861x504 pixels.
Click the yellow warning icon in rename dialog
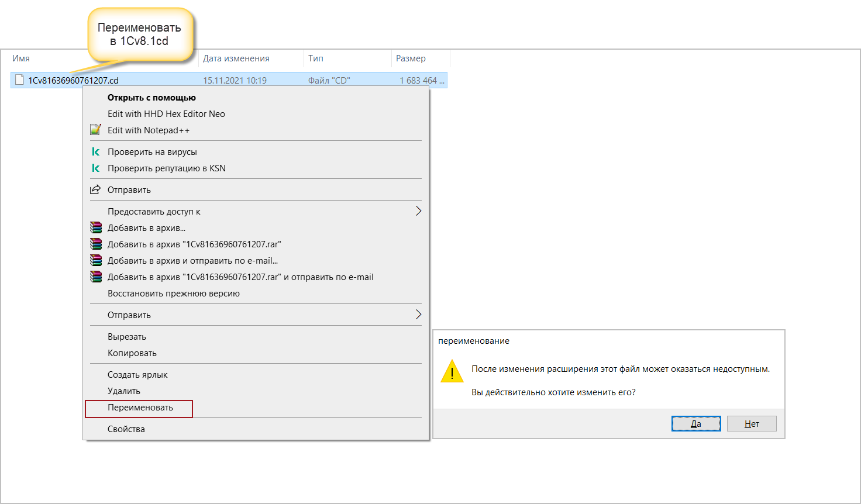click(x=452, y=372)
